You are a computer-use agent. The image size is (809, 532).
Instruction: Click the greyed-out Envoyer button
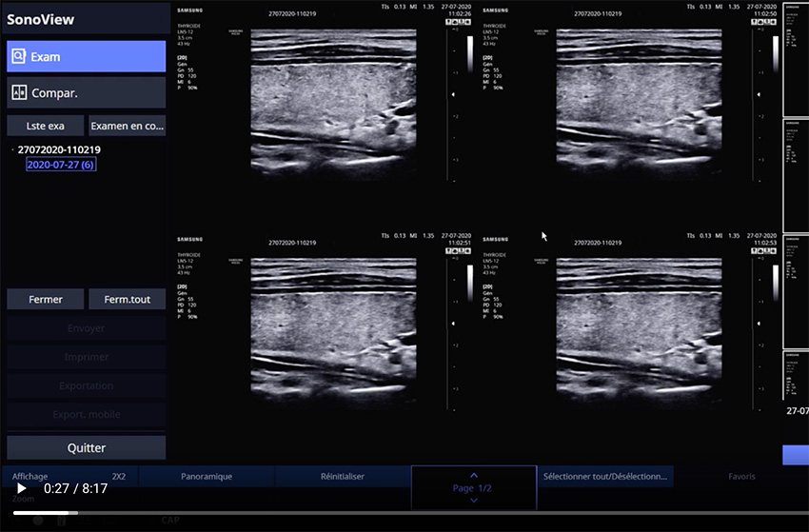tap(87, 327)
